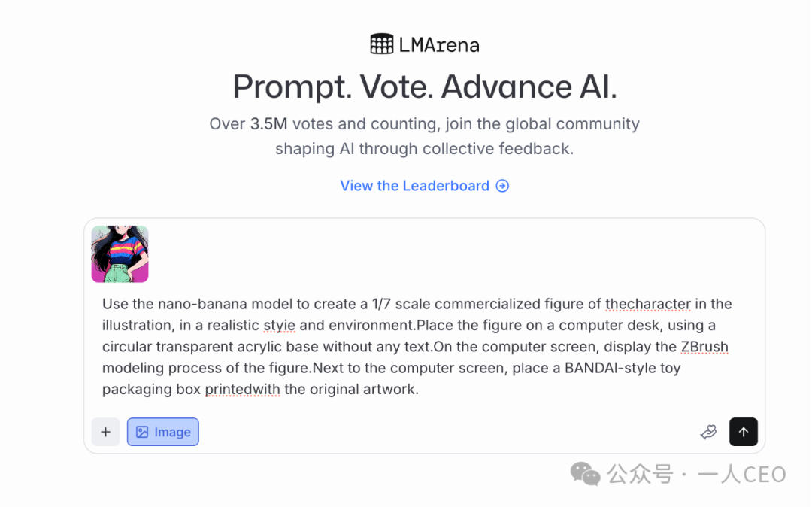812x507 pixels.
Task: Click the picture icon inside Image button
Action: (142, 432)
